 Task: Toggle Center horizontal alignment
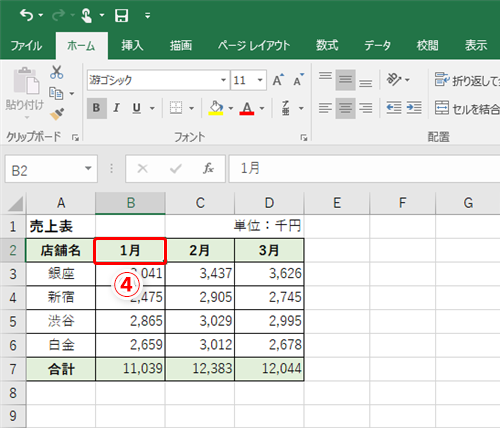click(x=345, y=108)
